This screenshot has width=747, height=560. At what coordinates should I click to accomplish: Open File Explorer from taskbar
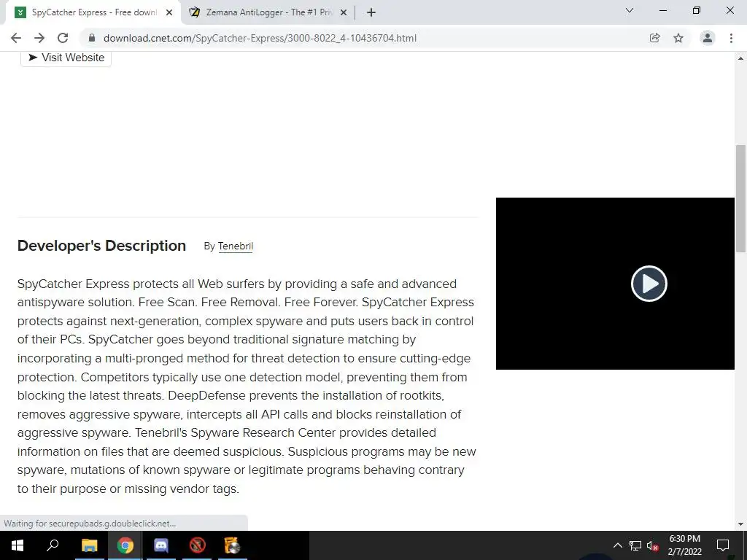coord(89,545)
